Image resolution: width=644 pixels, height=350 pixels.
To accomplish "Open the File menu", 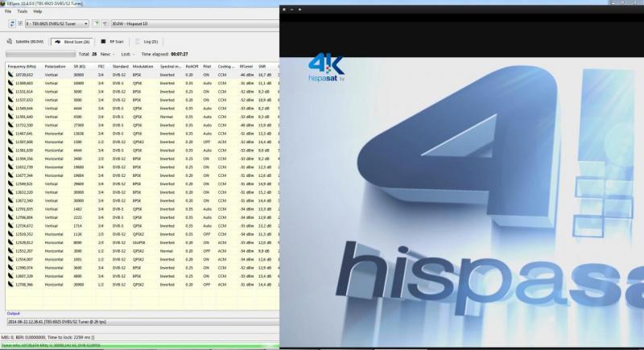I will tap(8, 11).
